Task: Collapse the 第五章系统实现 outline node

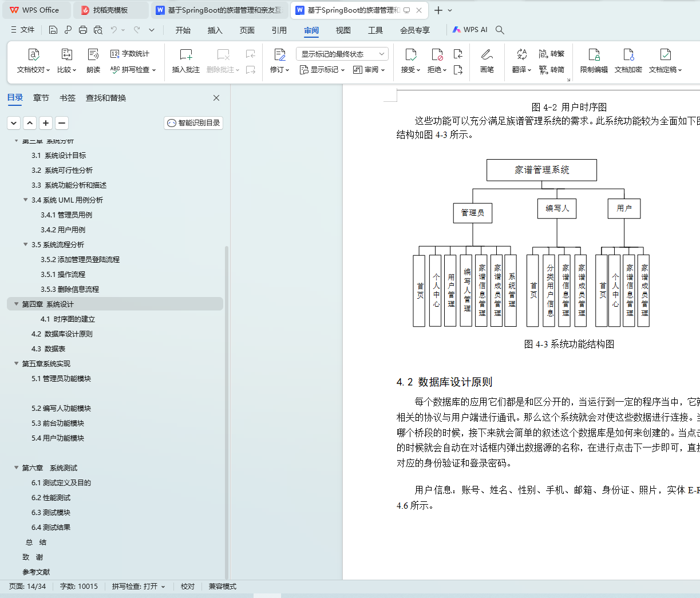Action: [x=17, y=363]
